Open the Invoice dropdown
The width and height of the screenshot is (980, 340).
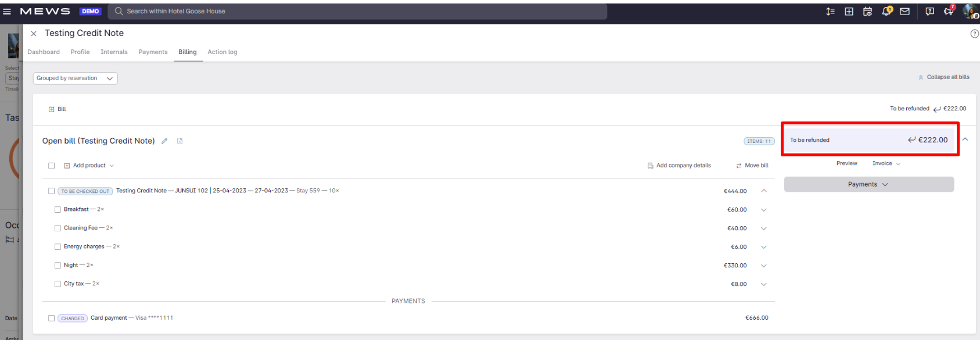click(x=886, y=163)
